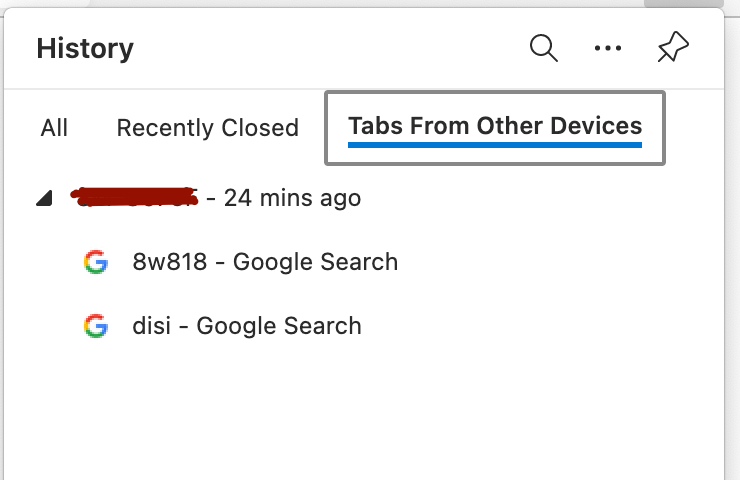Click the 24 mins ago device timestamp

pyautogui.click(x=293, y=198)
